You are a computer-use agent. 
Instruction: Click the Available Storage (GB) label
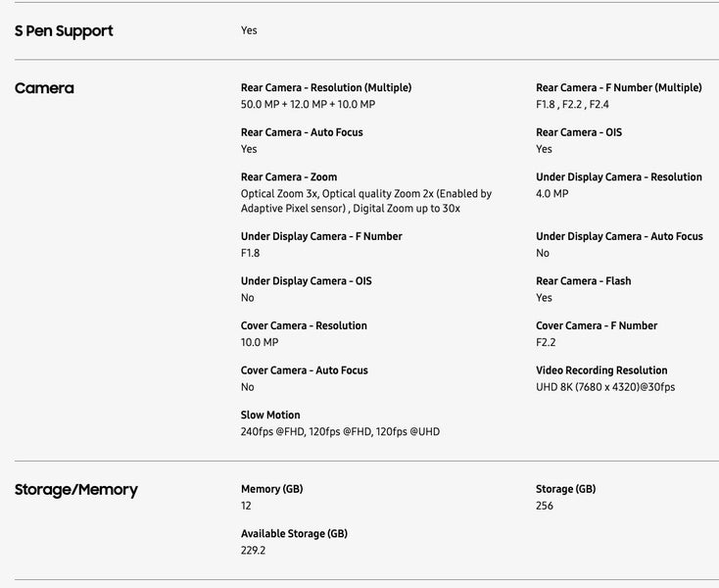(x=294, y=534)
